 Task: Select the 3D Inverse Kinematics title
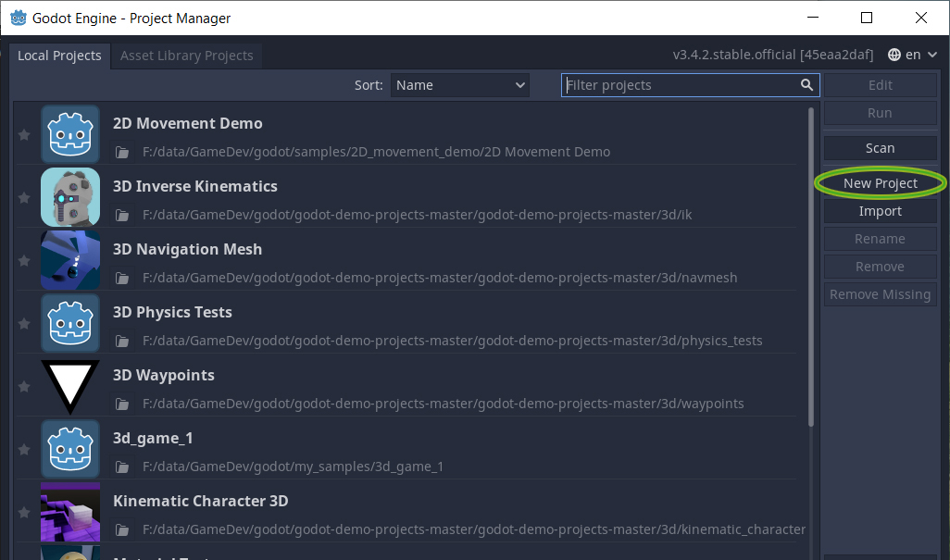click(195, 186)
